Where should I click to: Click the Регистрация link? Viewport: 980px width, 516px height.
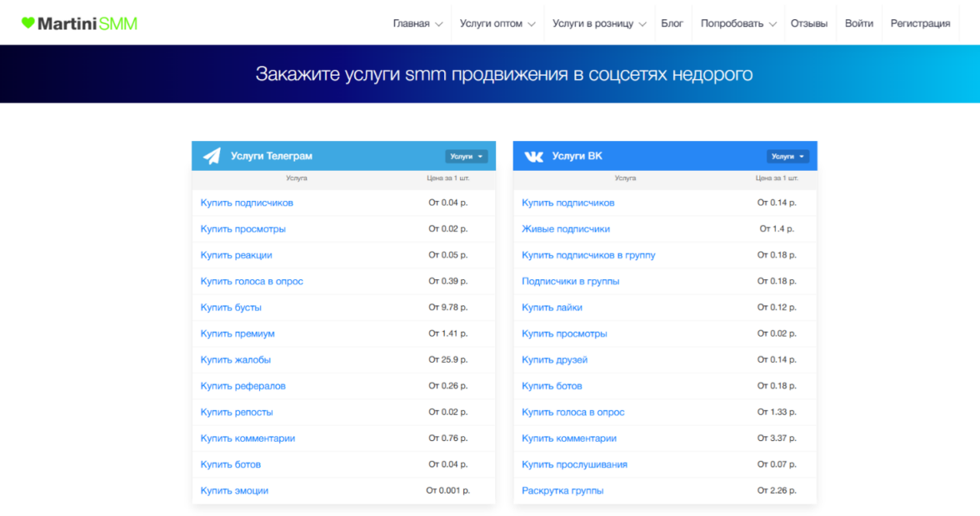(920, 23)
